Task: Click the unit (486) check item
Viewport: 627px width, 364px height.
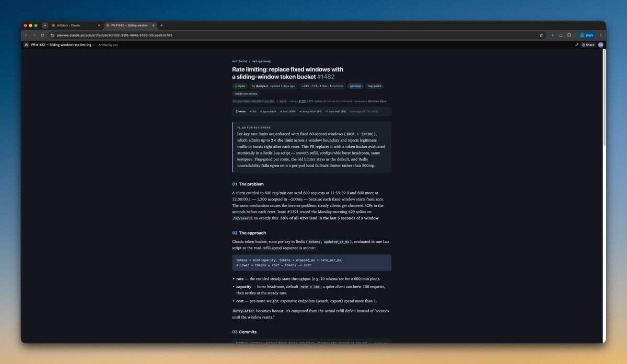Action: pos(287,111)
